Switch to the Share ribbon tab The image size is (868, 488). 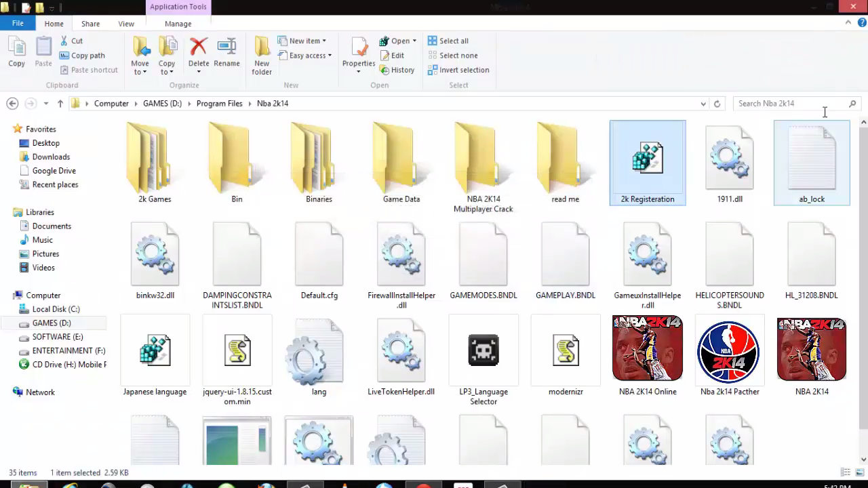(90, 24)
